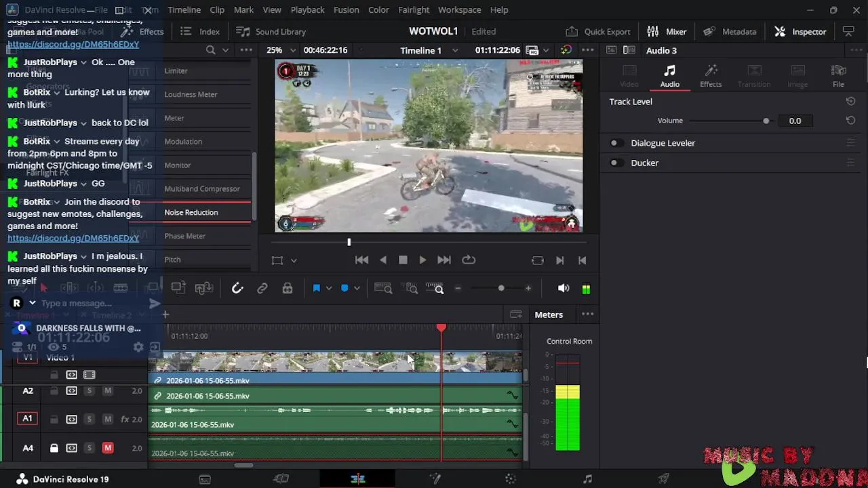Stop playback
868x488 pixels.
(403, 260)
